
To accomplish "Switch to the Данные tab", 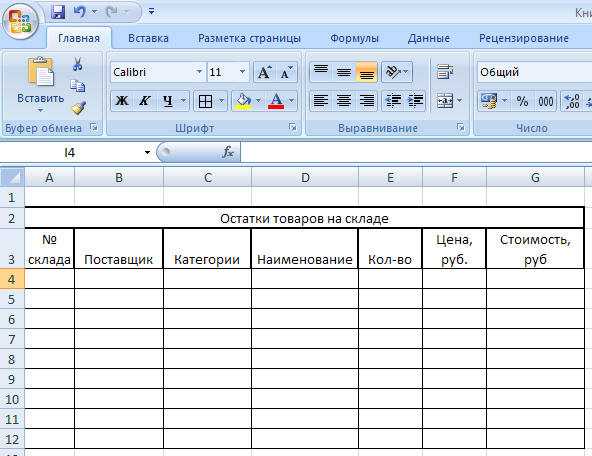I will pos(429,38).
